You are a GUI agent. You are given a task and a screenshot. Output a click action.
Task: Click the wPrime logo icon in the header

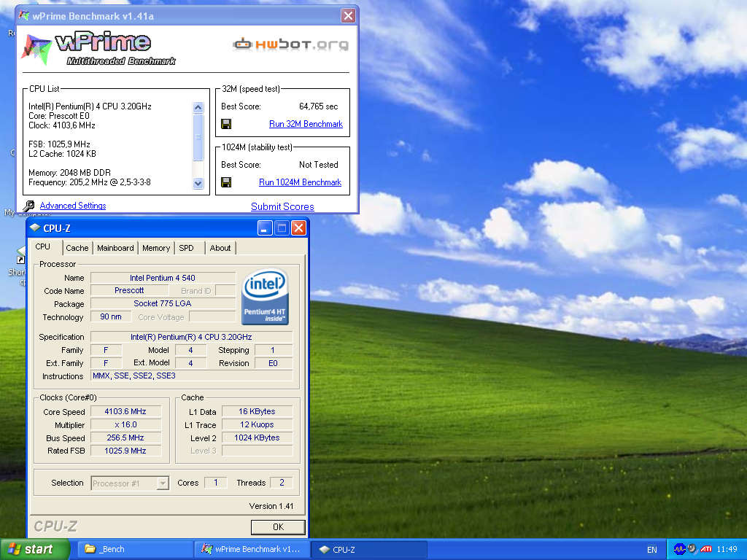(x=36, y=49)
